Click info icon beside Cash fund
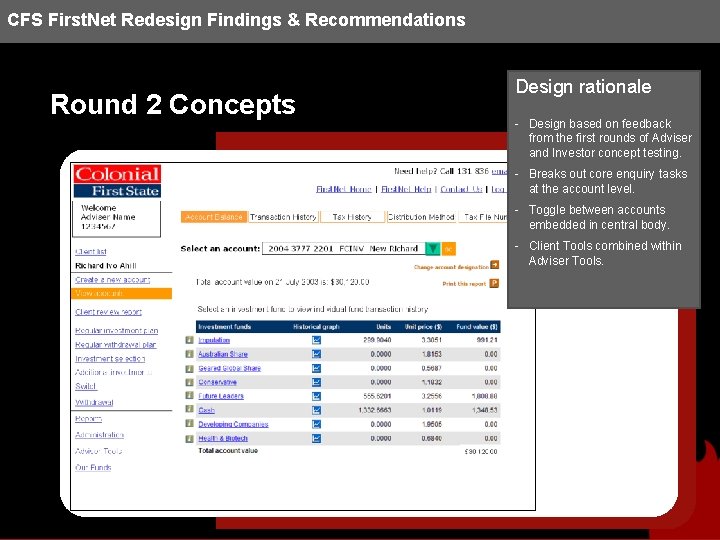This screenshot has width=720, height=540. pos(189,409)
